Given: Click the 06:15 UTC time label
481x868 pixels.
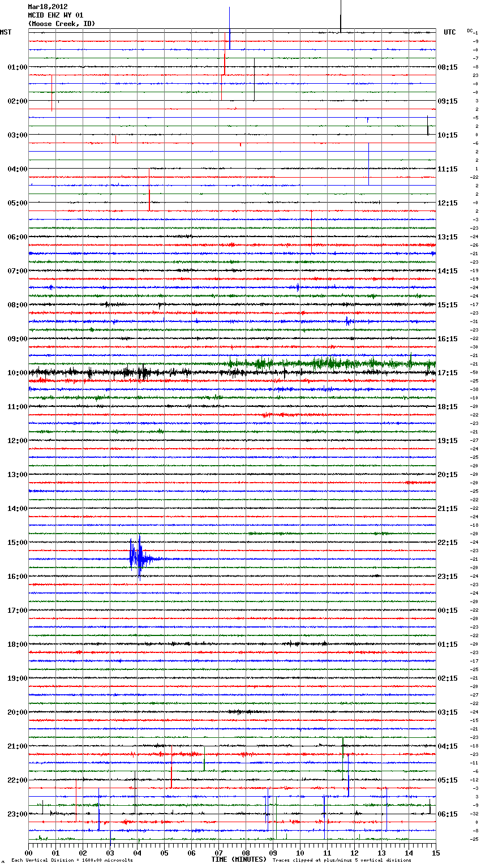Looking at the screenshot, I should [448, 814].
